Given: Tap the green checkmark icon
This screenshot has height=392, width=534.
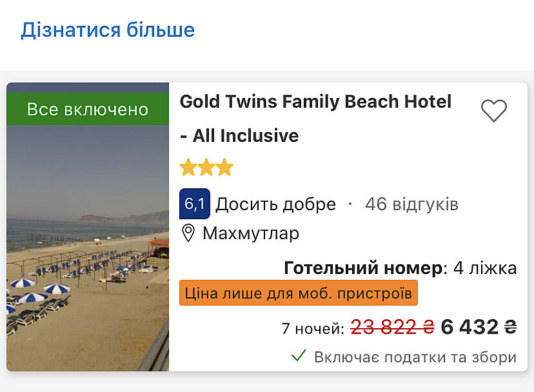Looking at the screenshot, I should [299, 356].
